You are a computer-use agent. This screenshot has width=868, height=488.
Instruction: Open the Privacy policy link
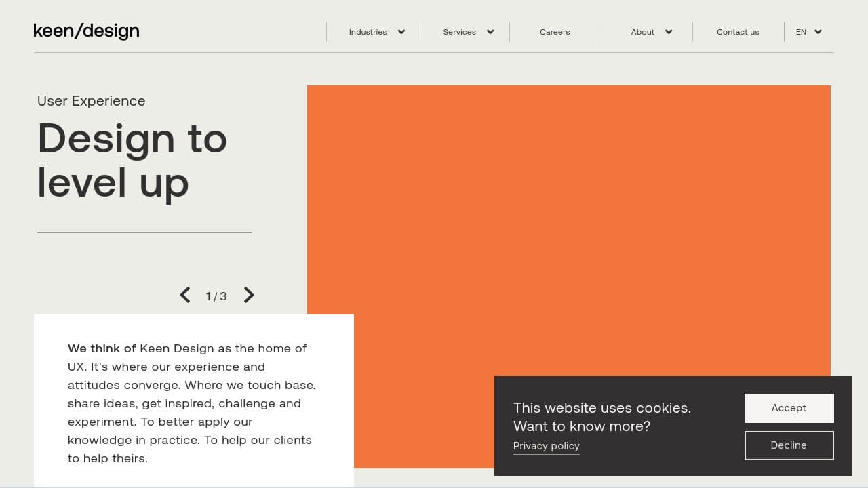546,446
